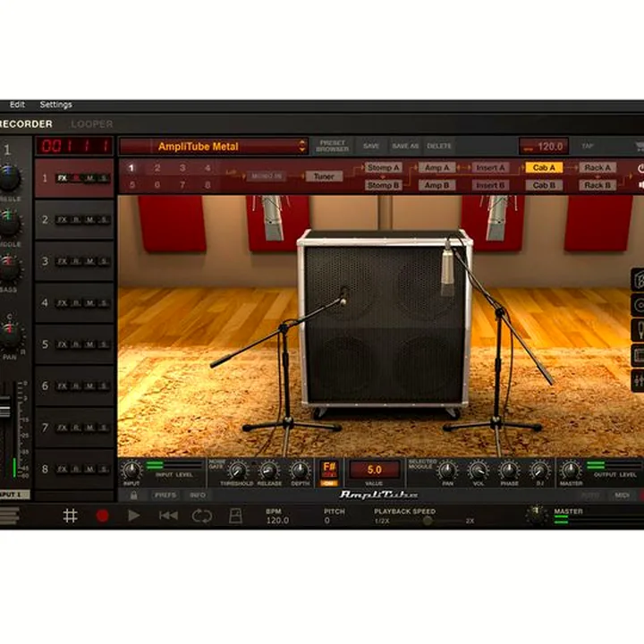Select the Rack B module
Screen dimensions: 644x644
click(597, 185)
